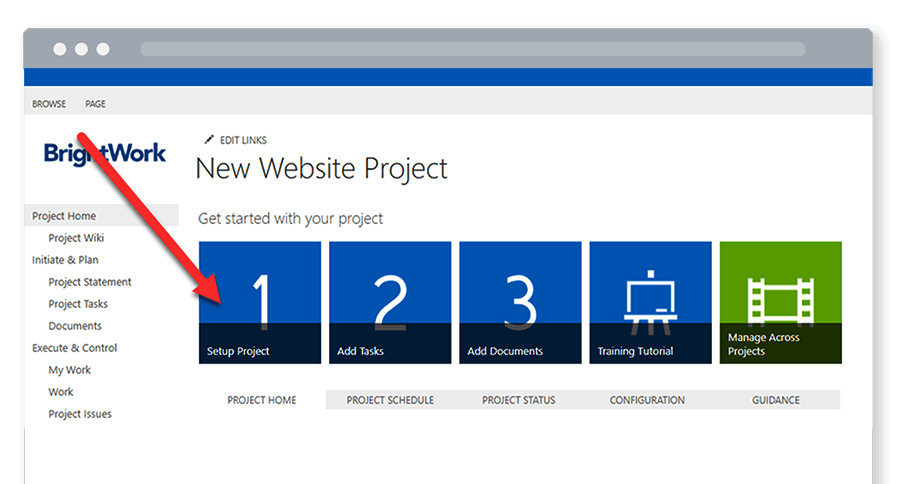
Task: Open the Training Tutorial easel tile
Action: pos(650,302)
